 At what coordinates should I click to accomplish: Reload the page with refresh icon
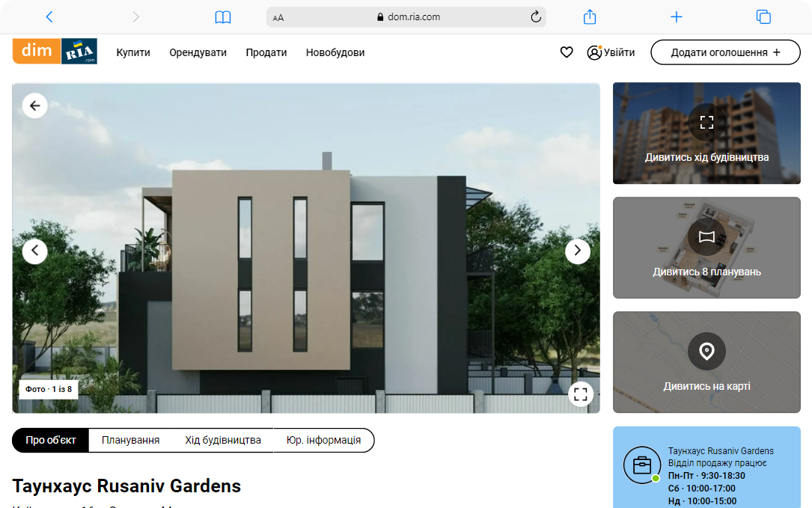[x=535, y=17]
